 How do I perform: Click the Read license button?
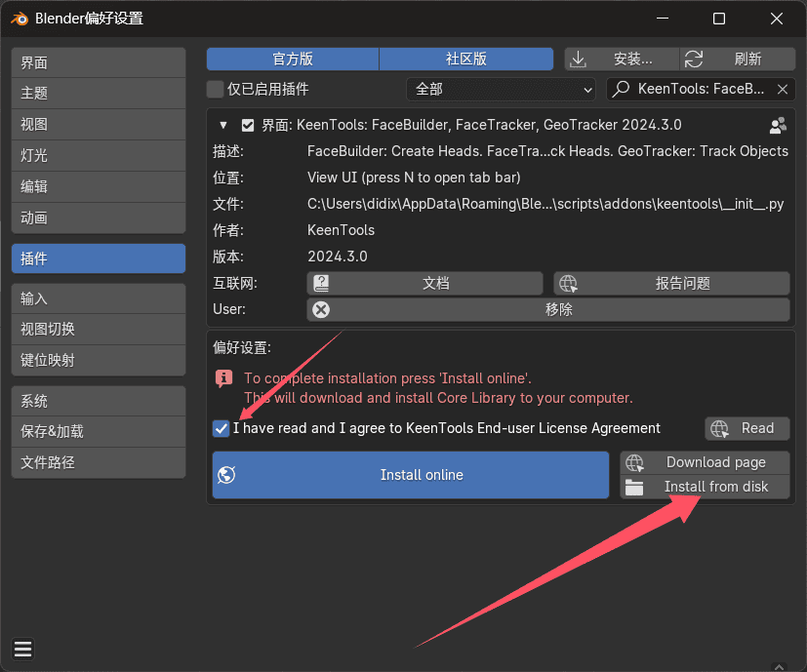(x=746, y=428)
